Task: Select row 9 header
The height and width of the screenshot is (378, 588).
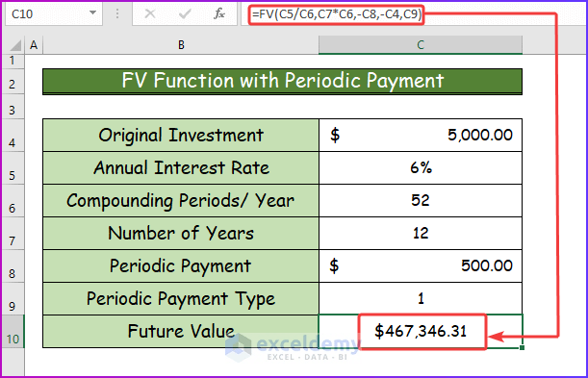Action: coord(13,298)
